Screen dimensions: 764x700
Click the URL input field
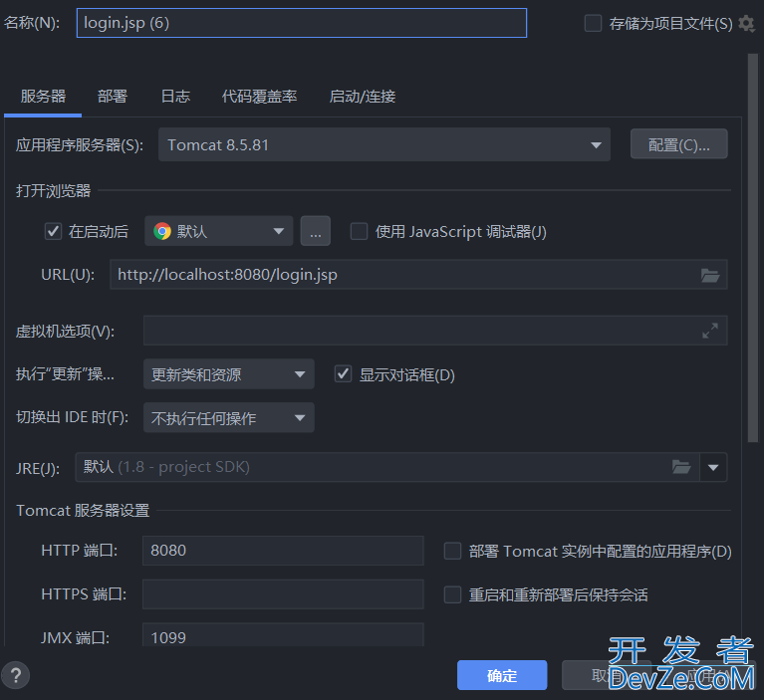pos(418,275)
